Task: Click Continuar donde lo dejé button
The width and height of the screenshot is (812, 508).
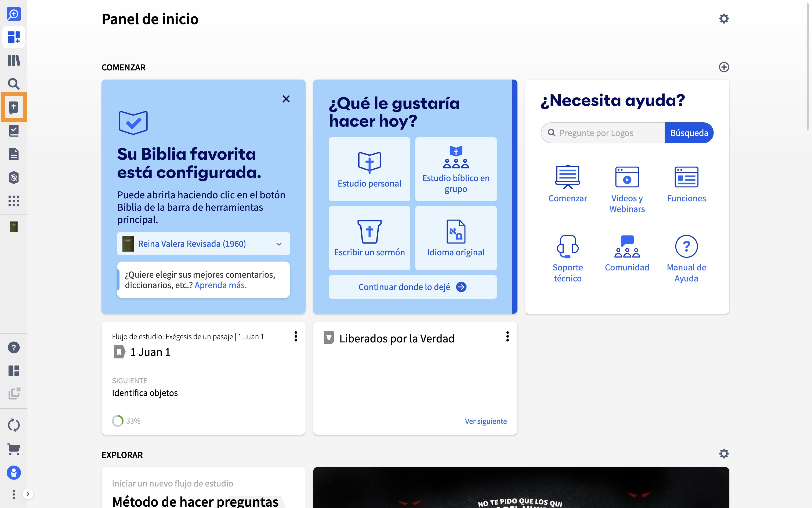Action: pyautogui.click(x=412, y=287)
